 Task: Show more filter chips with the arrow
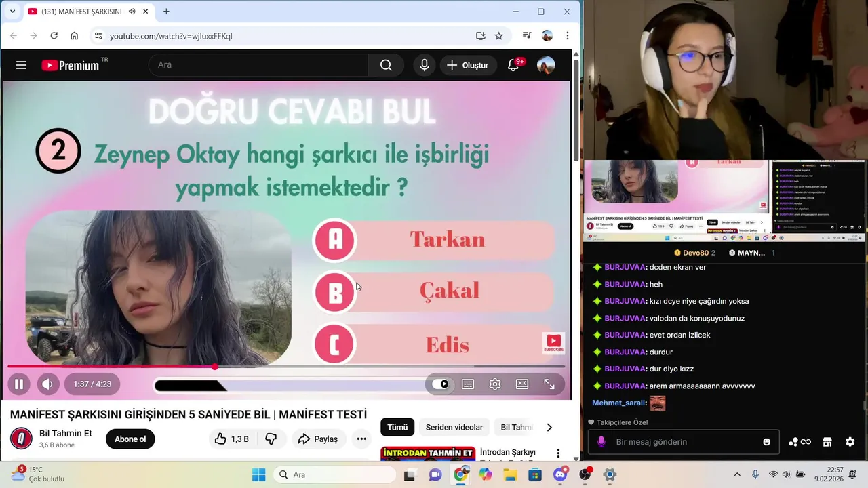click(549, 428)
